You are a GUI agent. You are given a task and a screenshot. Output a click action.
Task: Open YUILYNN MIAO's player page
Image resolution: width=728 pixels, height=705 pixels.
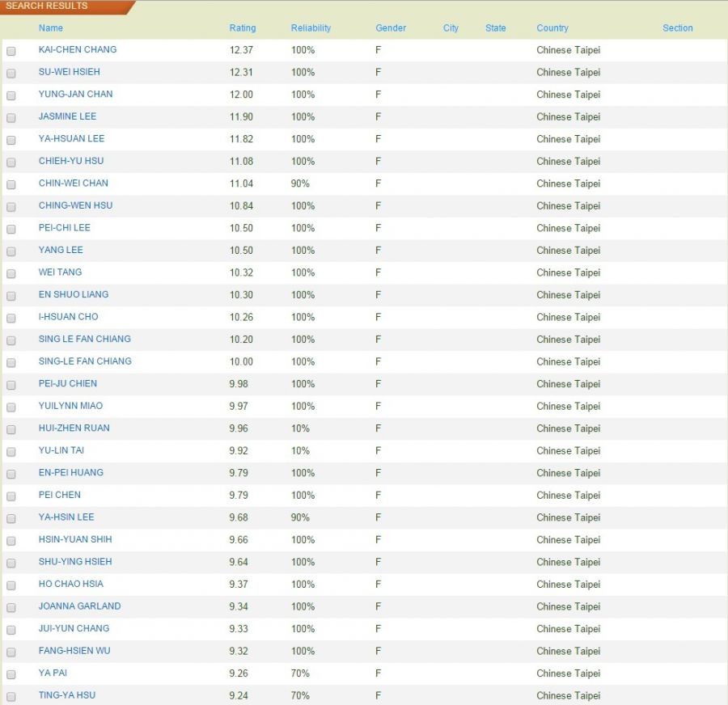pyautogui.click(x=70, y=406)
